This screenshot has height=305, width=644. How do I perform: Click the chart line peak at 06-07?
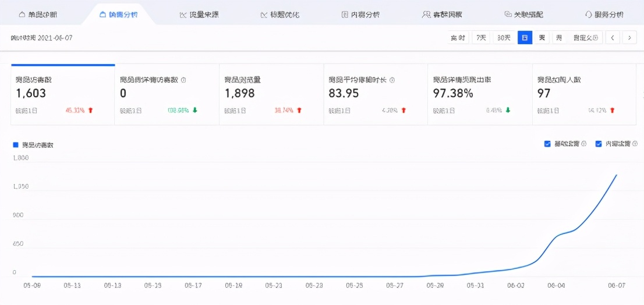[x=617, y=175]
